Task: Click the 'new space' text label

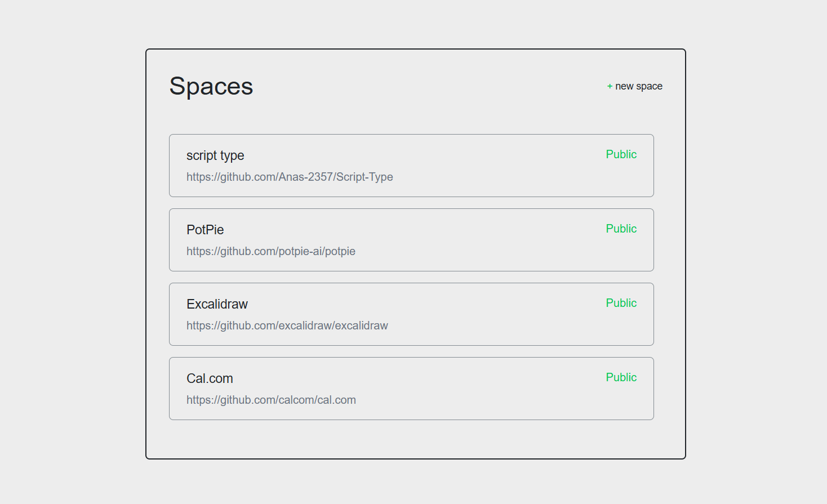Action: coord(639,86)
